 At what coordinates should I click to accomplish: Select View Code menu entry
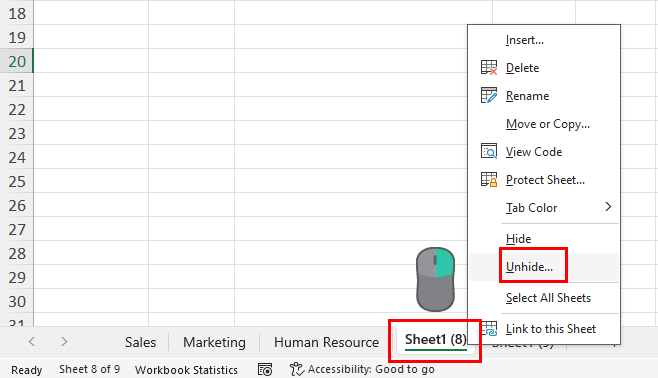pyautogui.click(x=534, y=152)
